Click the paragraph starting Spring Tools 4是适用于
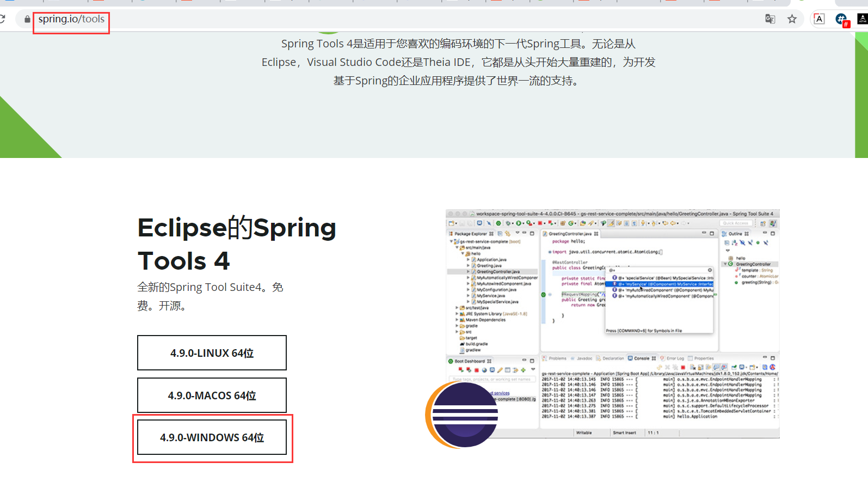868x493 pixels. (x=458, y=62)
